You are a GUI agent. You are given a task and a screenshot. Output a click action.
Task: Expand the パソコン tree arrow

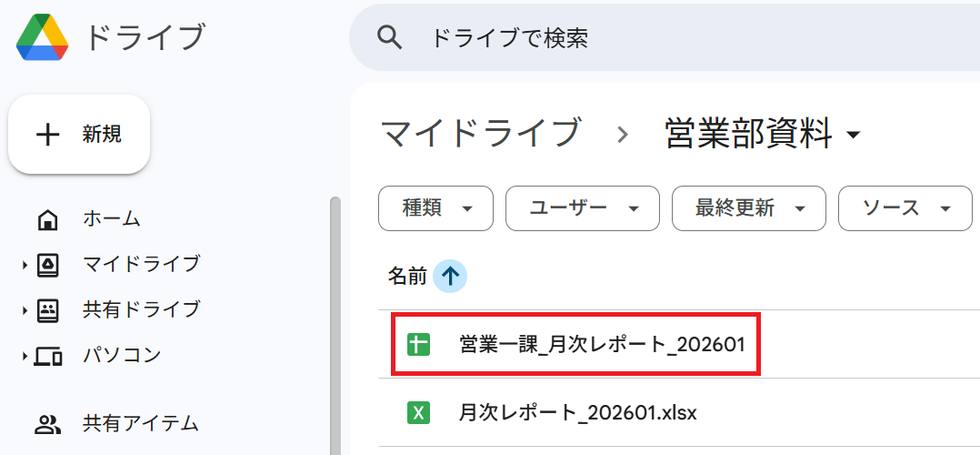[25, 356]
